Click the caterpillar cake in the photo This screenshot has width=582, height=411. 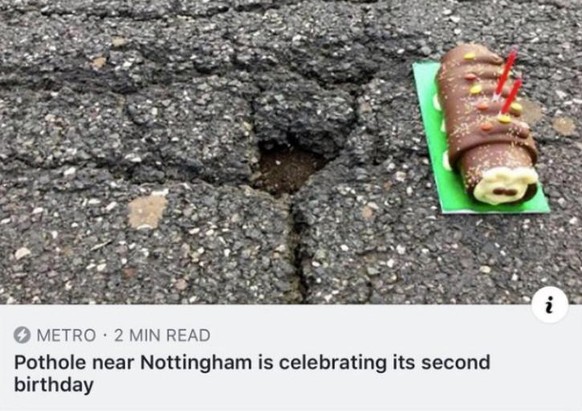[x=486, y=124]
